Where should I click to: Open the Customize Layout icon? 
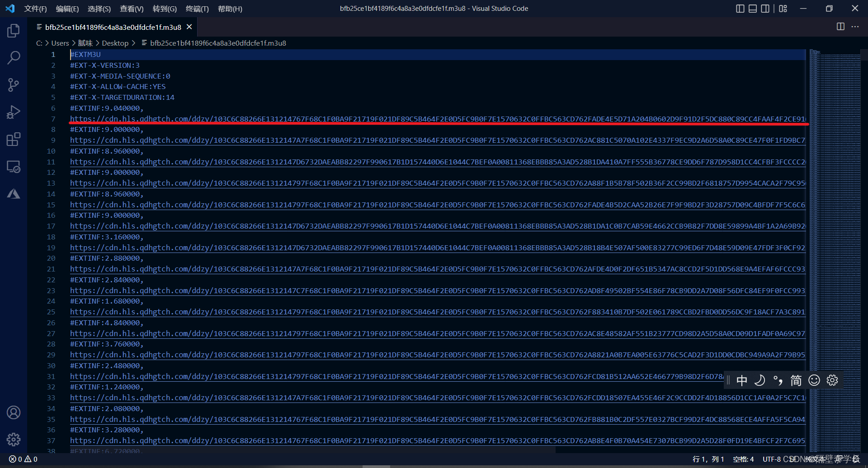783,9
